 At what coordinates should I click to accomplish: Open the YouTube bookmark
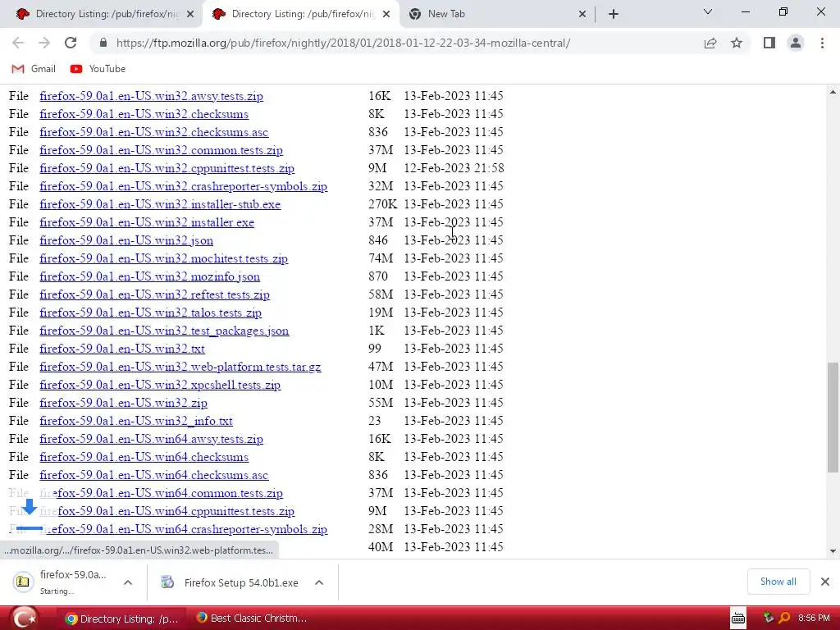click(98, 69)
